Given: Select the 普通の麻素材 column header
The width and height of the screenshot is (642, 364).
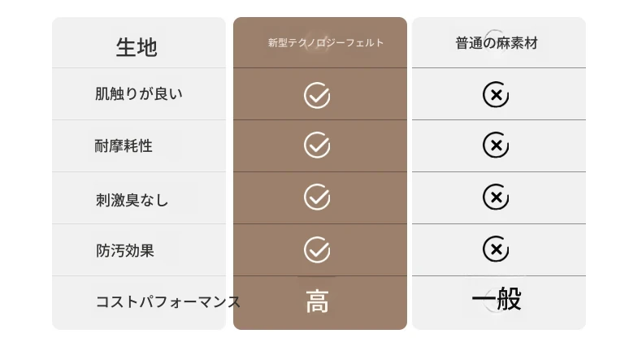Looking at the screenshot, I should [x=499, y=42].
